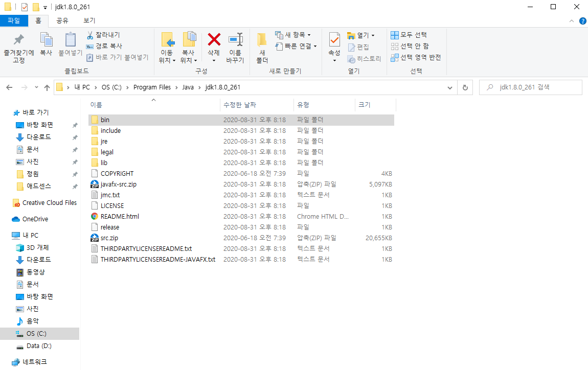Select the lib folder
The width and height of the screenshot is (588, 370).
click(x=241, y=163)
